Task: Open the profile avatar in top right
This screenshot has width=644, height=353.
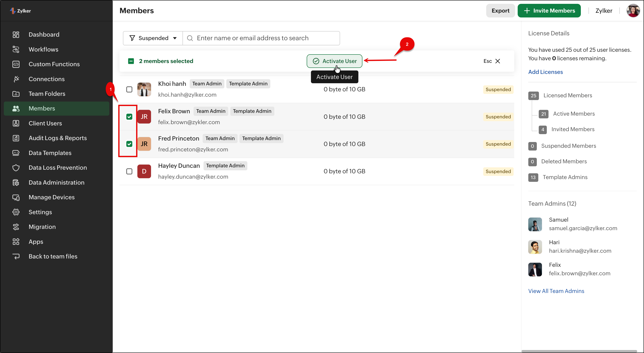Action: coord(633,10)
